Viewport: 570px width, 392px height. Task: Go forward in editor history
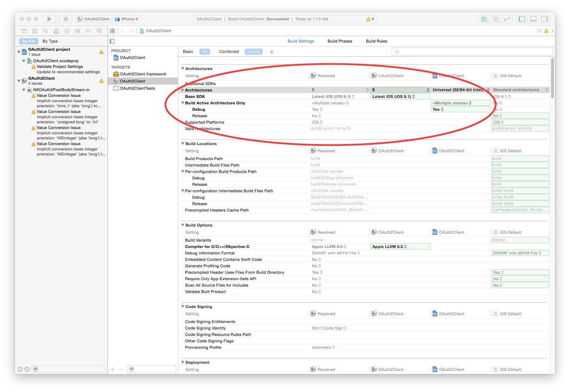pos(132,31)
